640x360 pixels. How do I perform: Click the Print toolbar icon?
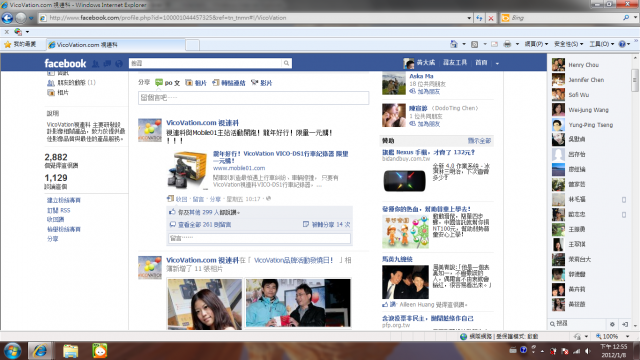(x=507, y=44)
